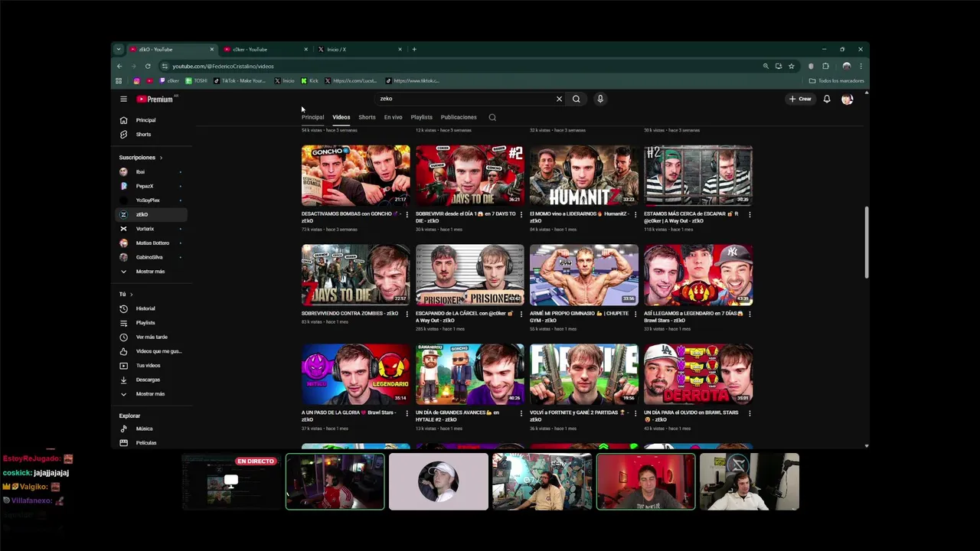Click the YouTube search magnifier button

pos(577,99)
